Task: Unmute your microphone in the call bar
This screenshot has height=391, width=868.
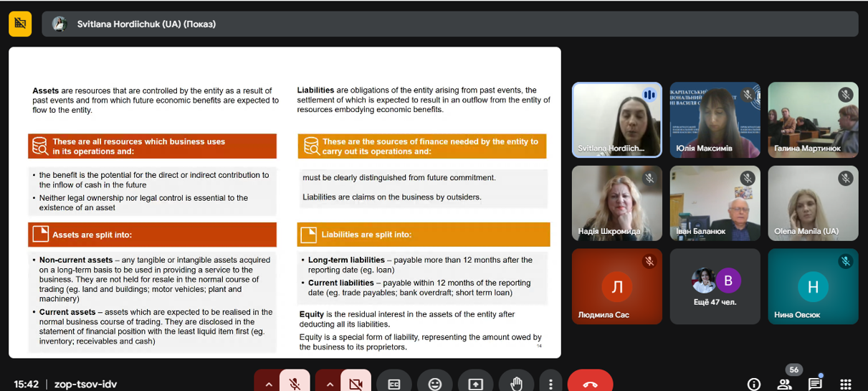Action: (295, 384)
